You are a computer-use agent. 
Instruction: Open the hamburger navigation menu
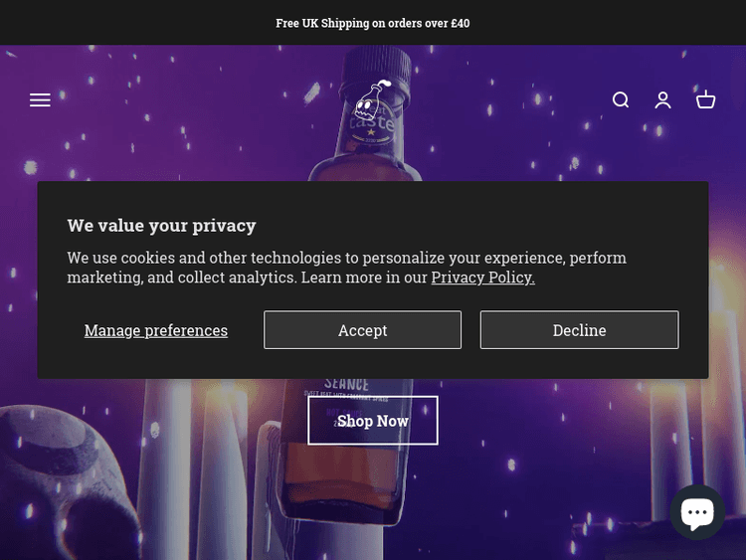40,99
